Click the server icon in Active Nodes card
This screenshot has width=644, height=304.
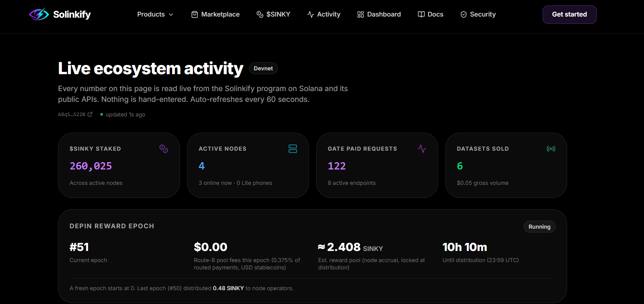point(293,149)
